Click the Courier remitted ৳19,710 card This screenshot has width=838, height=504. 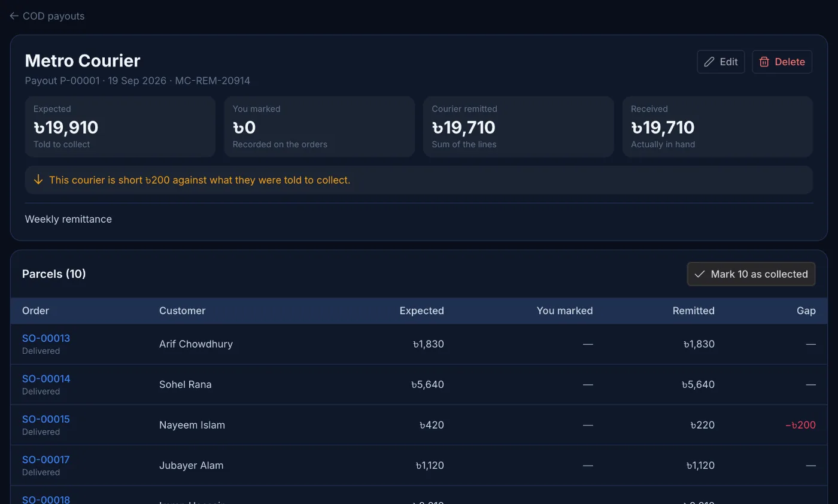(x=518, y=127)
